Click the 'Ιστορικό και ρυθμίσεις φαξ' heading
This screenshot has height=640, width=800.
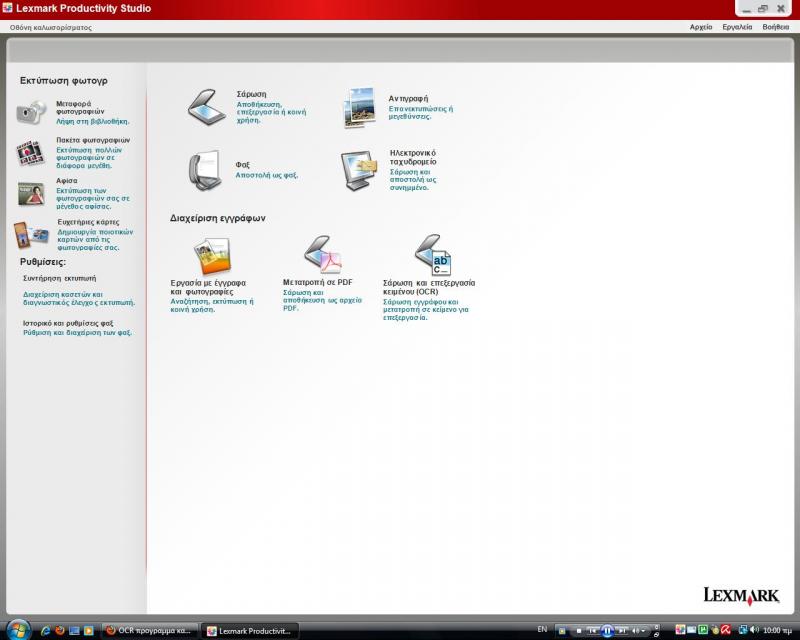click(x=68, y=323)
